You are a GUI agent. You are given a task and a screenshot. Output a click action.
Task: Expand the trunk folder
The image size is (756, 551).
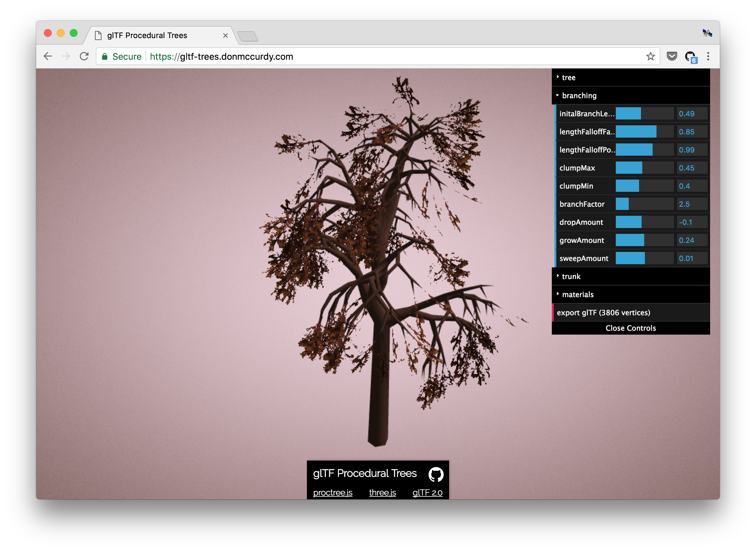click(x=571, y=276)
